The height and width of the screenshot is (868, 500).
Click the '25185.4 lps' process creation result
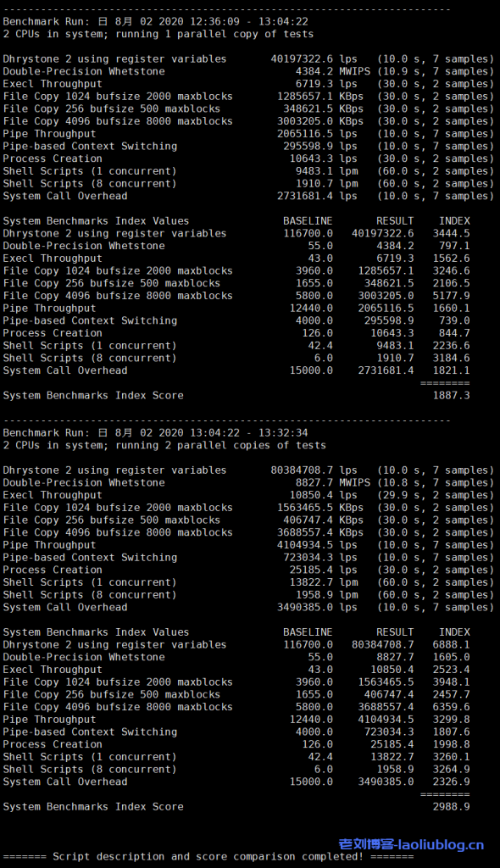click(x=324, y=570)
